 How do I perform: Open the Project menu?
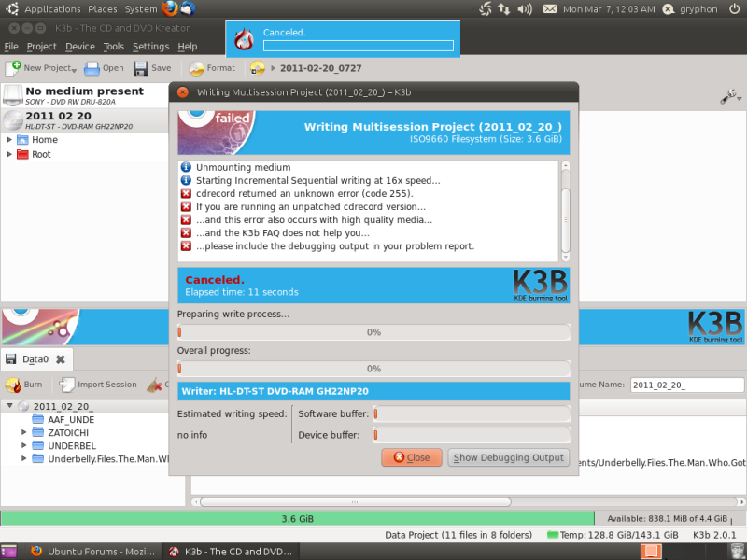click(41, 47)
